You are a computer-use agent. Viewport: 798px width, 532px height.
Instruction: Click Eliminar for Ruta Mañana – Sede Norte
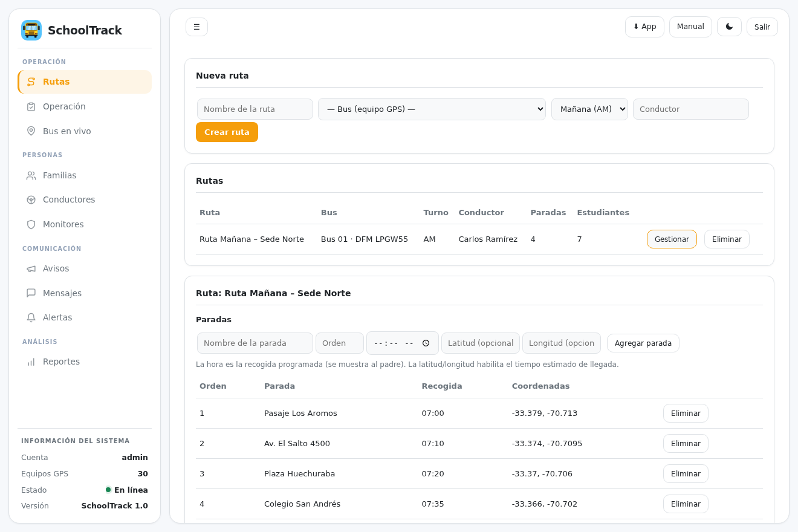[x=727, y=239]
